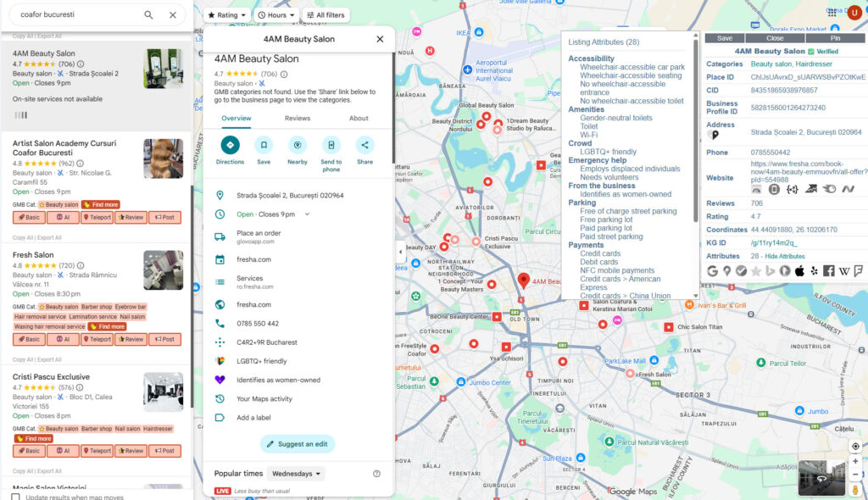Open the Street View thumbnail preview
868x500 pixels.
pyautogui.click(x=821, y=477)
